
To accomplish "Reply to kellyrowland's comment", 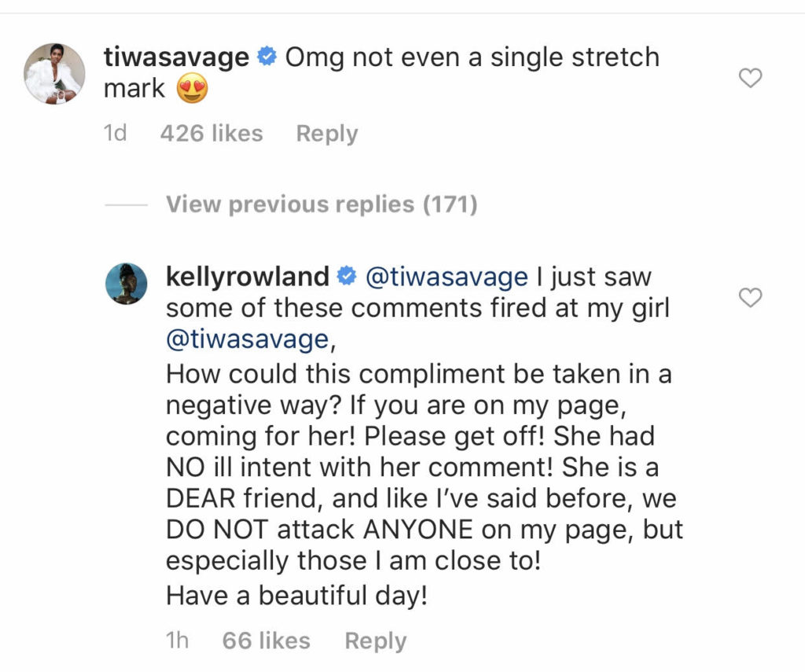I will pyautogui.click(x=375, y=641).
